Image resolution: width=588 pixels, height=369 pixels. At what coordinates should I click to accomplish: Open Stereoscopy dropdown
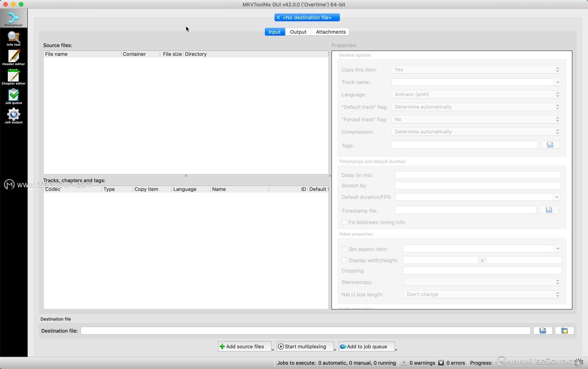coord(482,282)
